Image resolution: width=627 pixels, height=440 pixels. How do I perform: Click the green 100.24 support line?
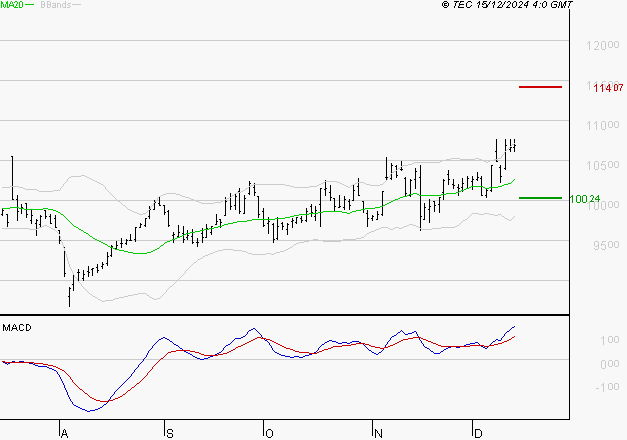540,198
